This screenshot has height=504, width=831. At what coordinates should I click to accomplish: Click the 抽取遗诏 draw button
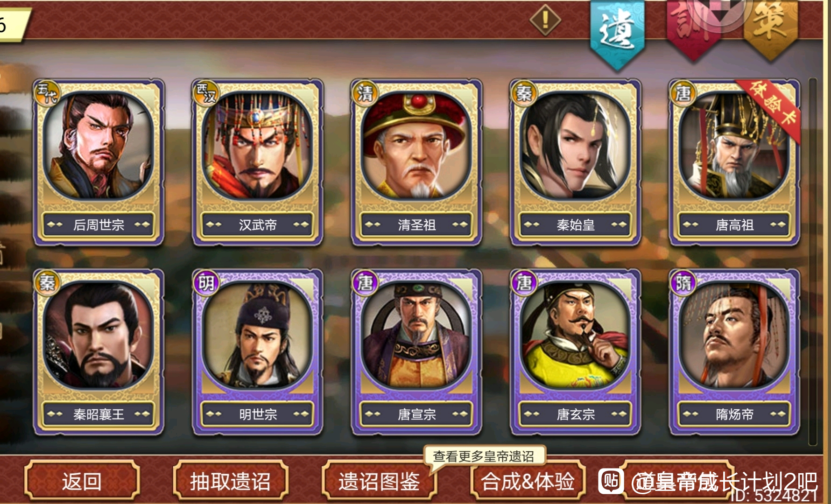(230, 481)
